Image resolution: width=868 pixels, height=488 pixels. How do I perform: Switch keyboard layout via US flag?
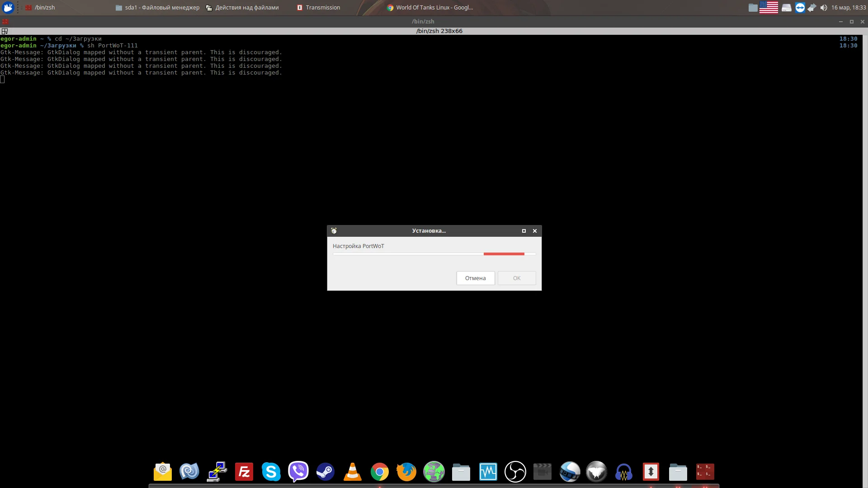click(769, 7)
